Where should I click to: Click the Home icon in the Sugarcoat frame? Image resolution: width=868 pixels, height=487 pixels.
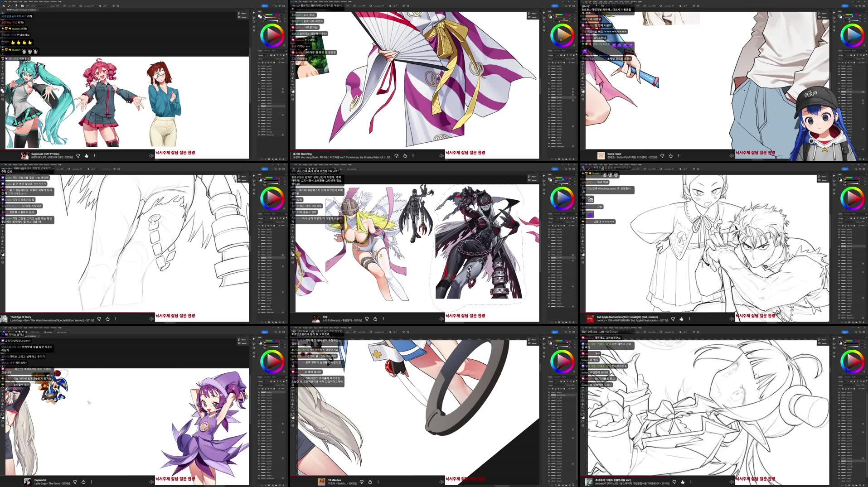point(4,6)
